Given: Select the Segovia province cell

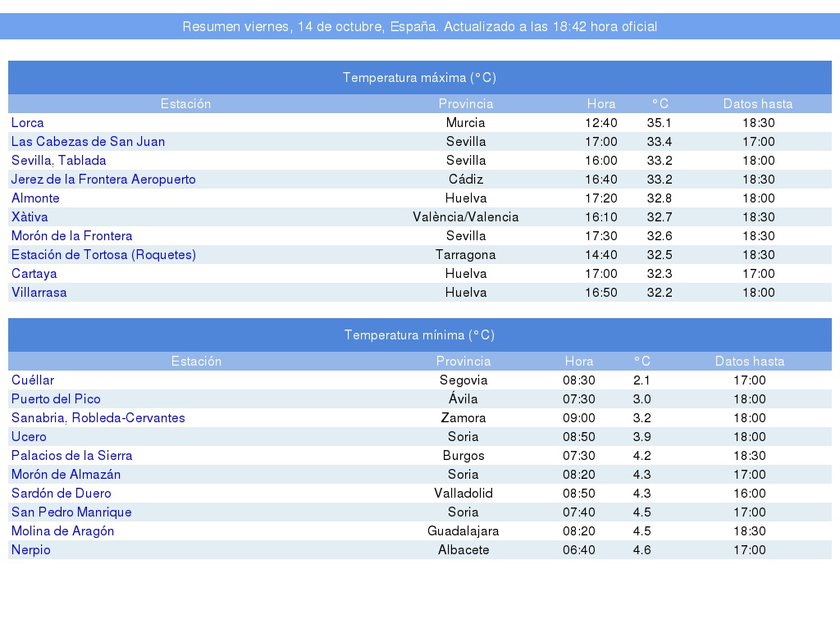Looking at the screenshot, I should click(x=463, y=380).
